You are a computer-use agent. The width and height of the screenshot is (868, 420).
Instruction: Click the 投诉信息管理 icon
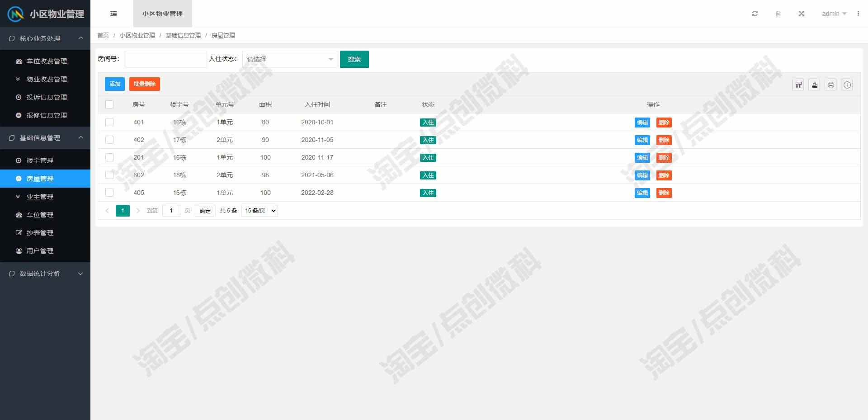coord(19,97)
